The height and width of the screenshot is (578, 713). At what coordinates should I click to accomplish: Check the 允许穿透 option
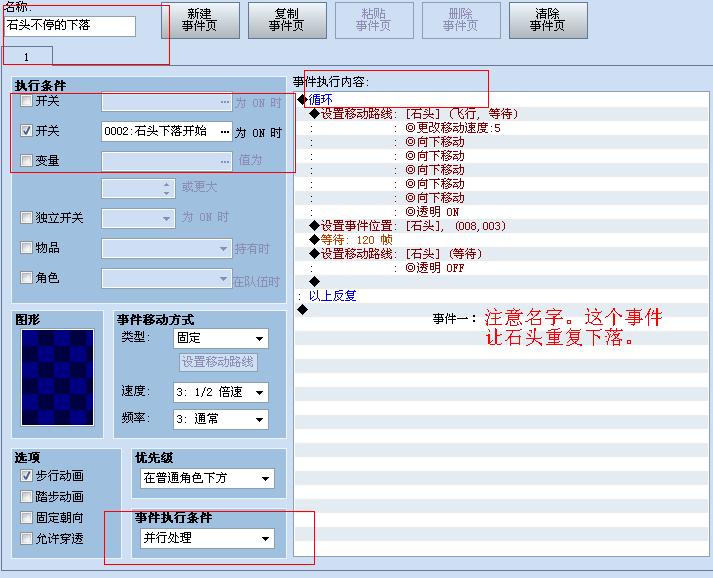[26, 538]
